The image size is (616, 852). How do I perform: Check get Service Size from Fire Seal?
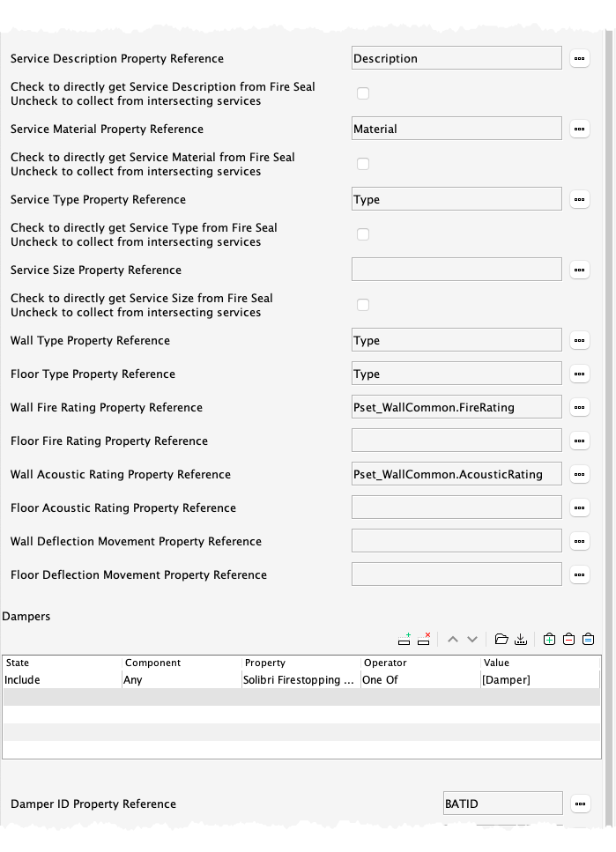363,305
